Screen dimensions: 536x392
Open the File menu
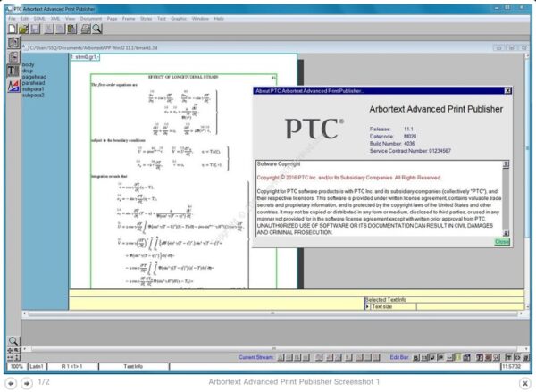12,19
